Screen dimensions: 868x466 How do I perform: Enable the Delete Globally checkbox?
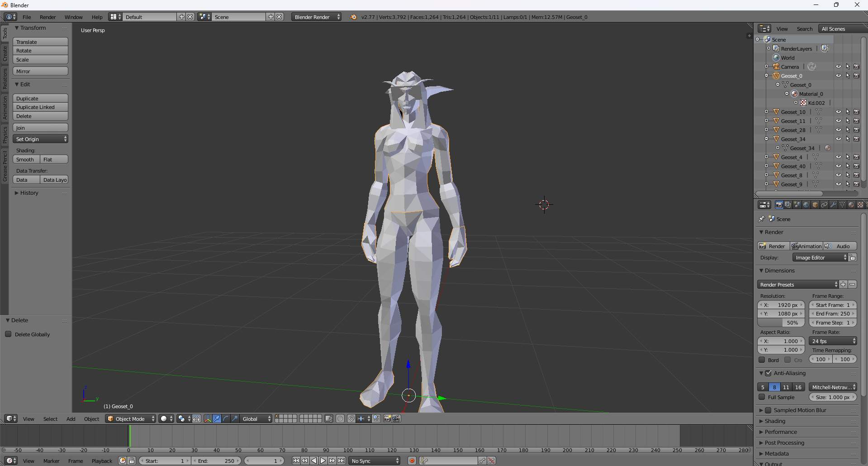point(8,334)
